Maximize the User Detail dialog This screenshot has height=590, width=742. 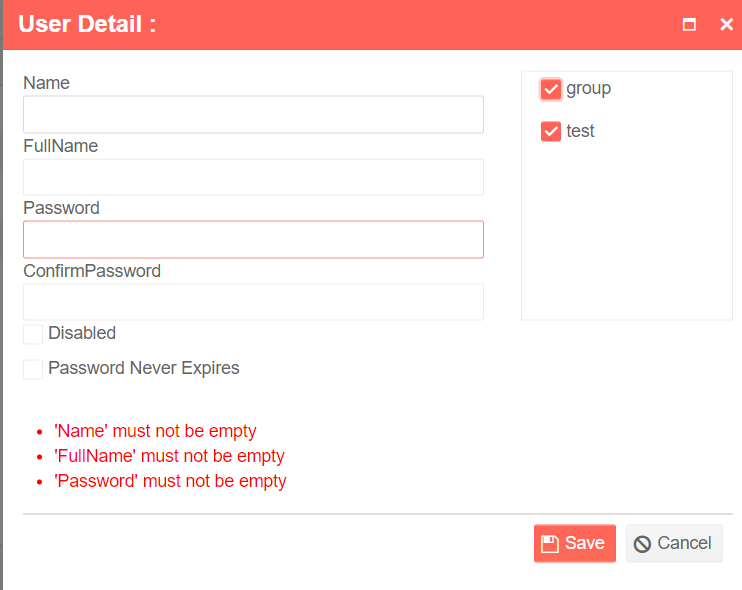pos(689,24)
